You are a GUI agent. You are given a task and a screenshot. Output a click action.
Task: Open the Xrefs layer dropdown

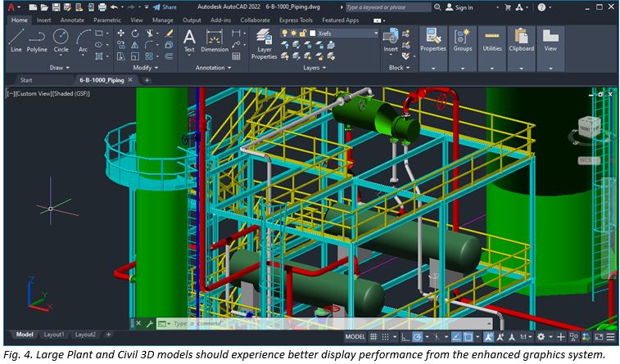[376, 34]
